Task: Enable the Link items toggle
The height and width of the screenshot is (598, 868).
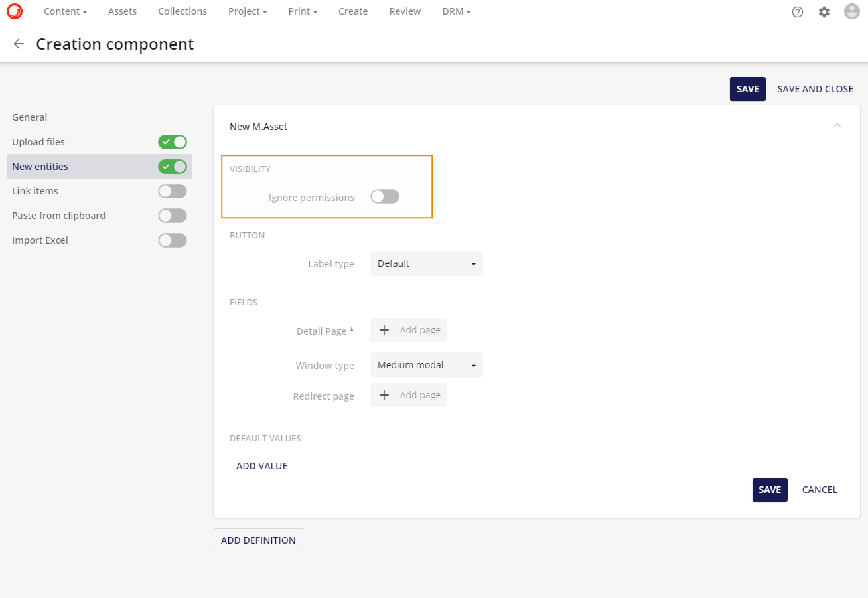Action: [173, 191]
